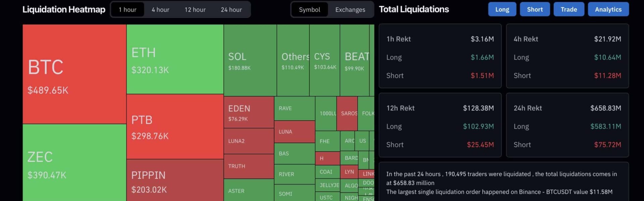Switch to the 4 hour timeframe
The height and width of the screenshot is (201, 644).
[160, 10]
